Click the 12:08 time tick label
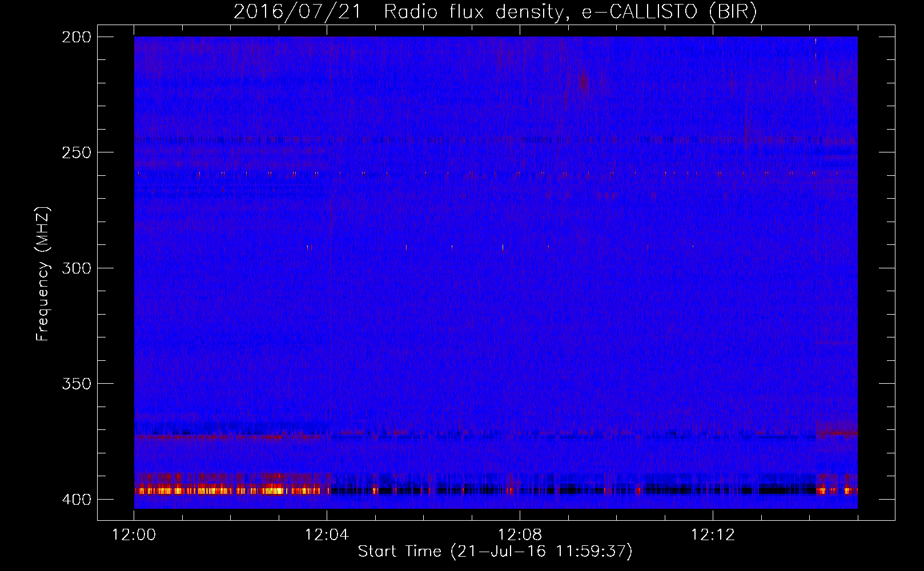 pos(520,535)
